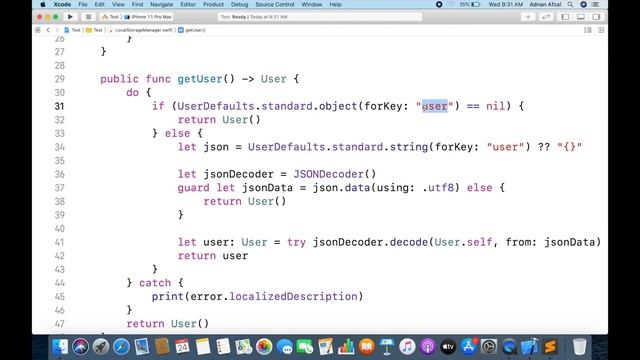Open the Debug menu
640x360 pixels.
(x=239, y=4)
